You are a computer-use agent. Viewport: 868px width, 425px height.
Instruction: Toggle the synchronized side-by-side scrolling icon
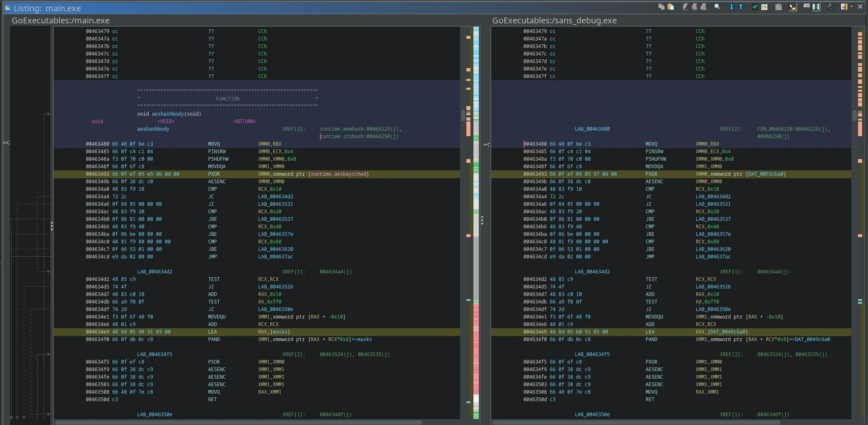coord(816,7)
